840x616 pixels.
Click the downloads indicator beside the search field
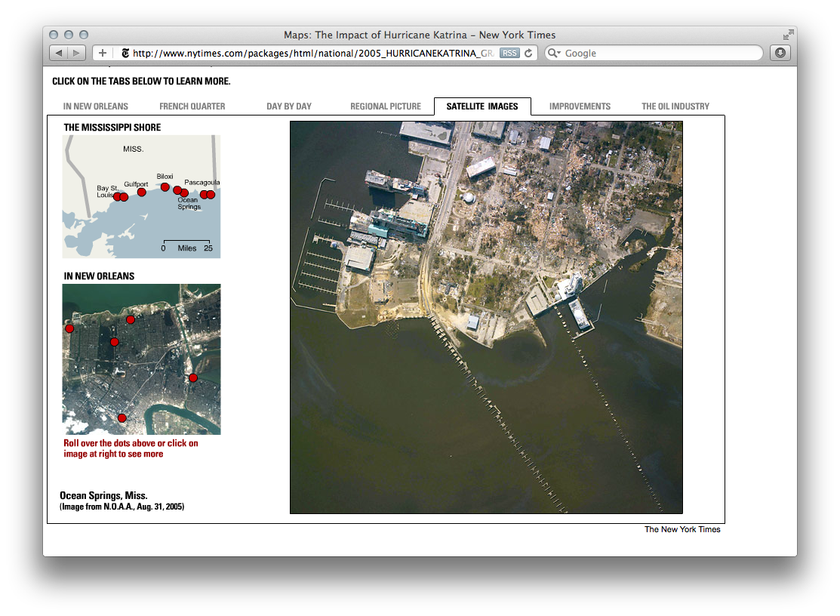(780, 53)
